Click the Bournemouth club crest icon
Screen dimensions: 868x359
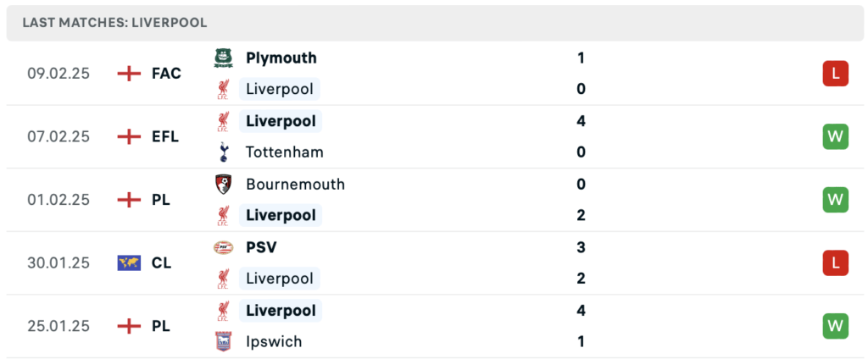click(x=223, y=184)
